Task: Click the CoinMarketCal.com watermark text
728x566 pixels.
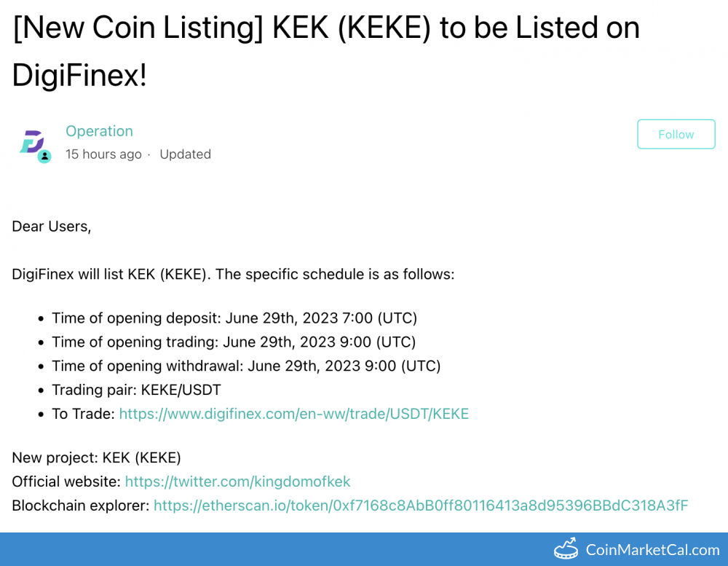Action: tap(652, 550)
